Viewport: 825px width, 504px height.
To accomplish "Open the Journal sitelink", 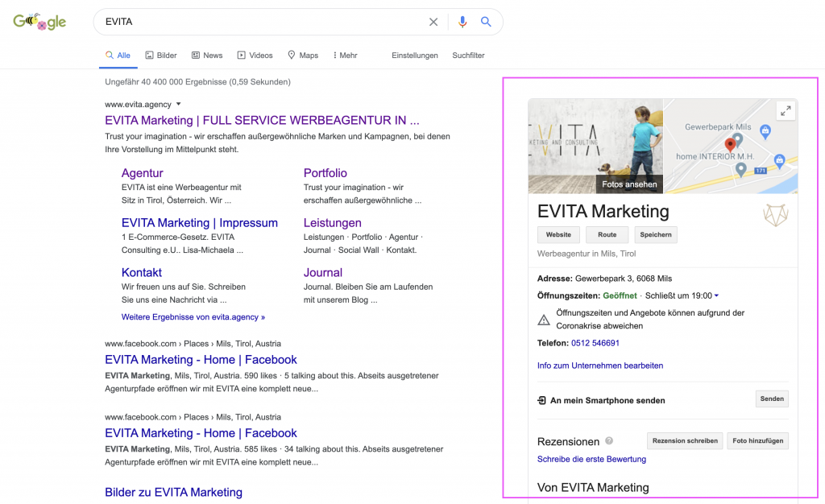I will [323, 273].
